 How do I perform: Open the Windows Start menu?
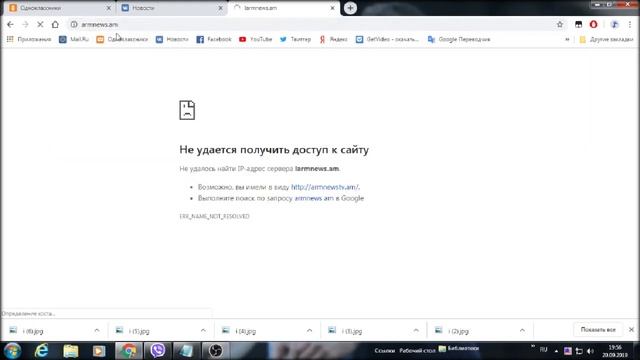[x=13, y=351]
